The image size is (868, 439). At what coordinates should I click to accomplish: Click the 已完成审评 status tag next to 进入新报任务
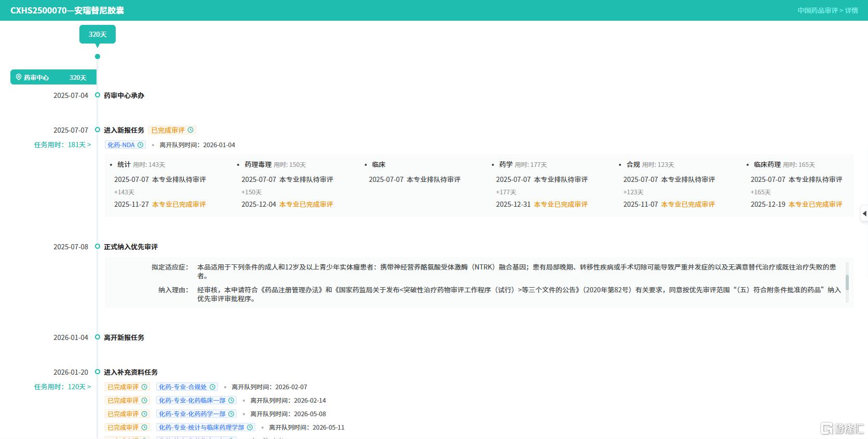click(172, 130)
